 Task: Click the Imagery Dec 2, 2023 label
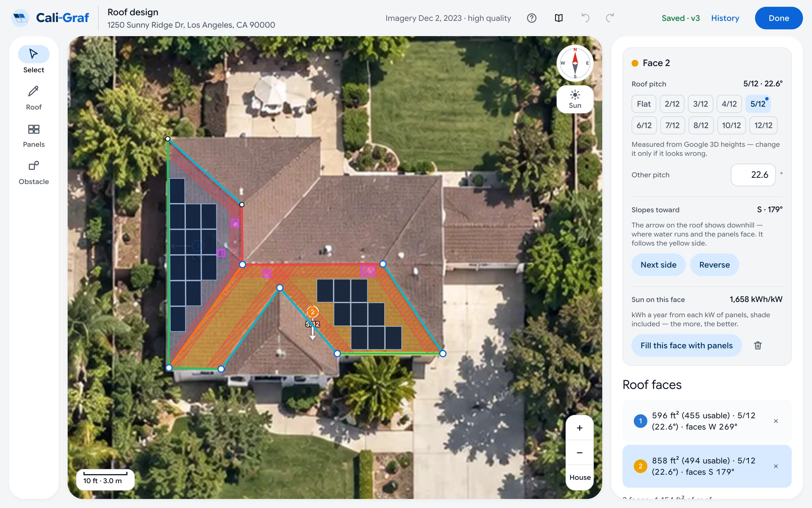point(448,18)
